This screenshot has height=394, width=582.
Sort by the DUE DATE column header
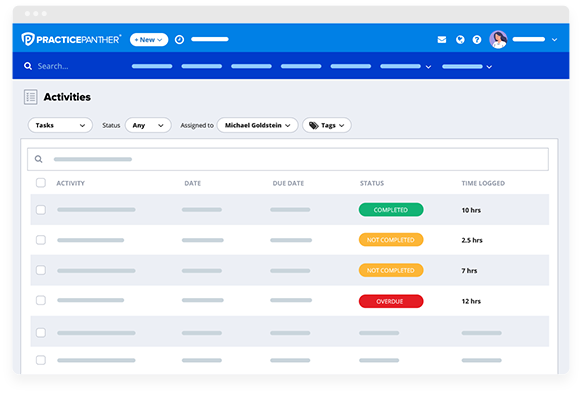coord(288,183)
